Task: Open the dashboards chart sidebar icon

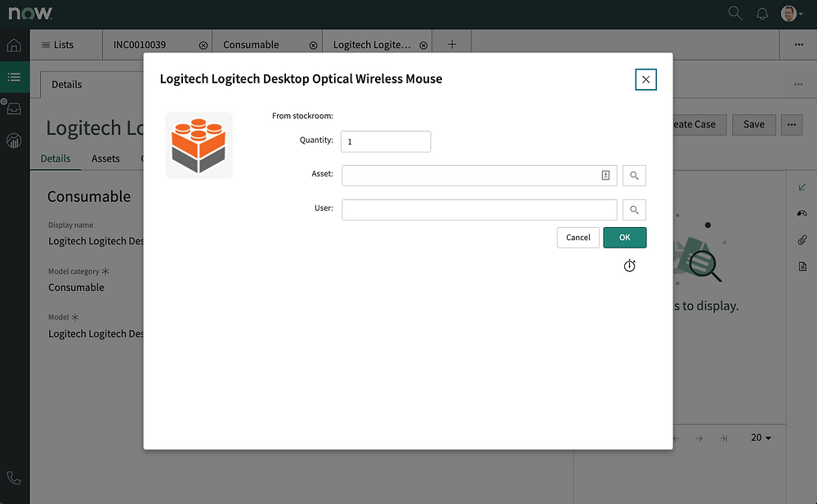Action: 14,140
